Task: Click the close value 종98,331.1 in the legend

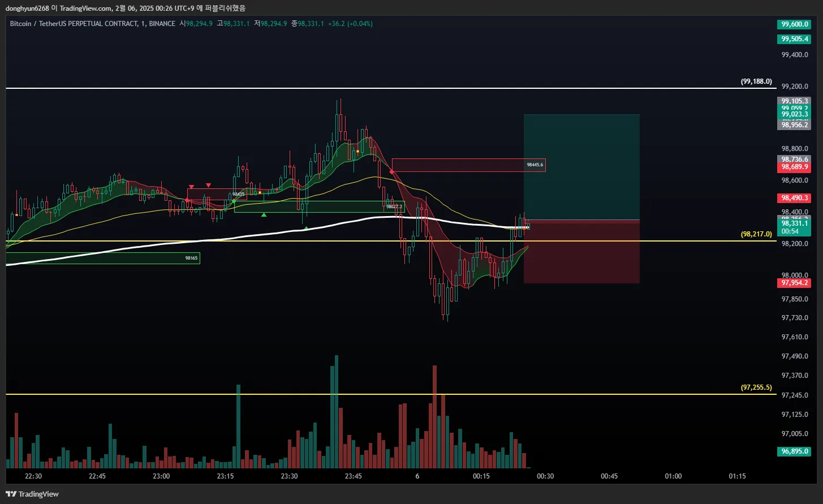Action: click(308, 24)
